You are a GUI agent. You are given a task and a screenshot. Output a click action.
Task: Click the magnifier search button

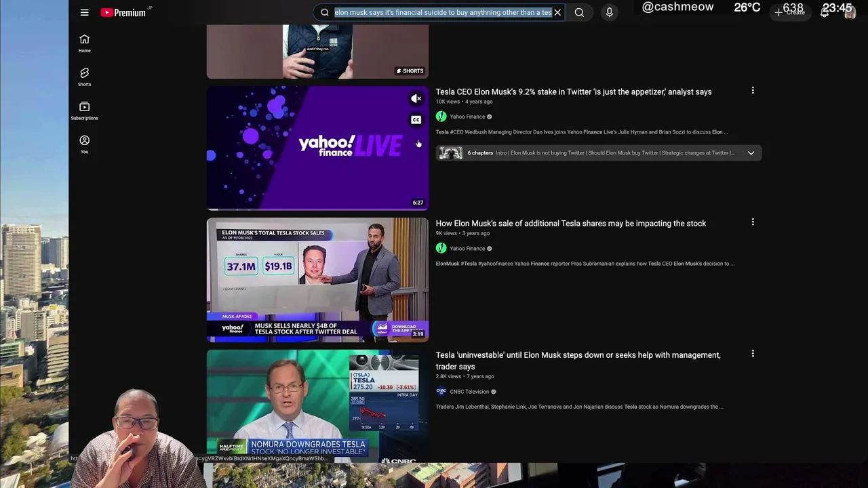(x=579, y=12)
